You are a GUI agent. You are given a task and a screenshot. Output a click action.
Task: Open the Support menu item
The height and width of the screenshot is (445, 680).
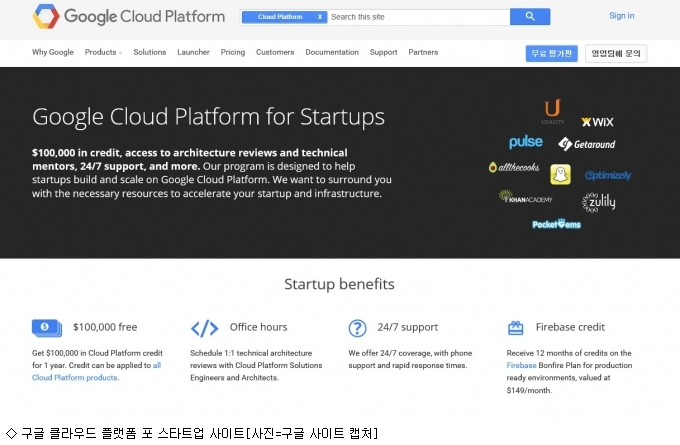click(x=383, y=52)
